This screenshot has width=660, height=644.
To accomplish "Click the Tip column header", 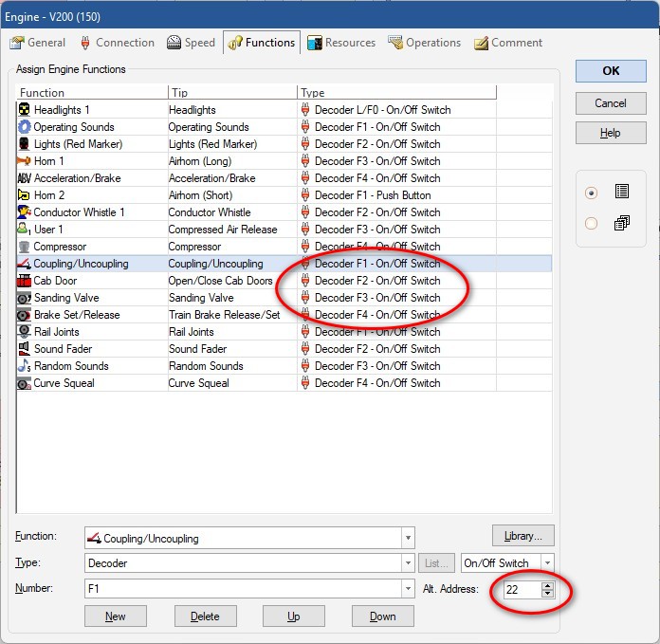I will pyautogui.click(x=232, y=93).
